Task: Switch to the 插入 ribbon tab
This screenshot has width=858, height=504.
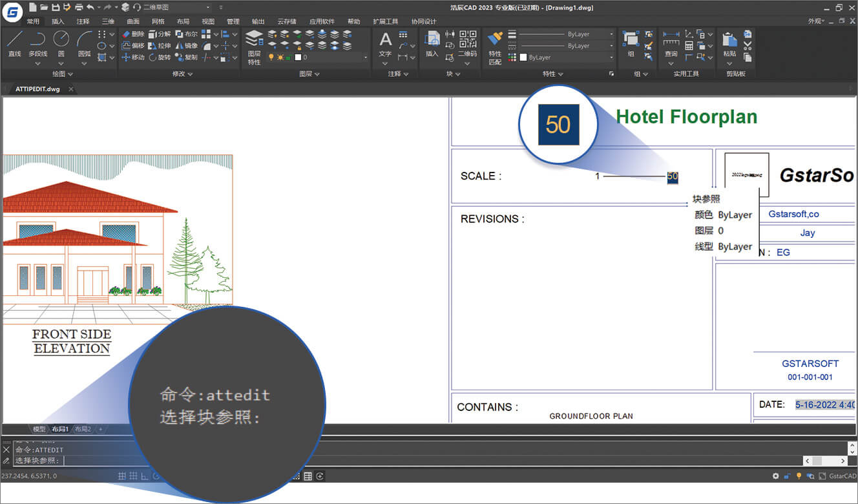Action: point(58,21)
